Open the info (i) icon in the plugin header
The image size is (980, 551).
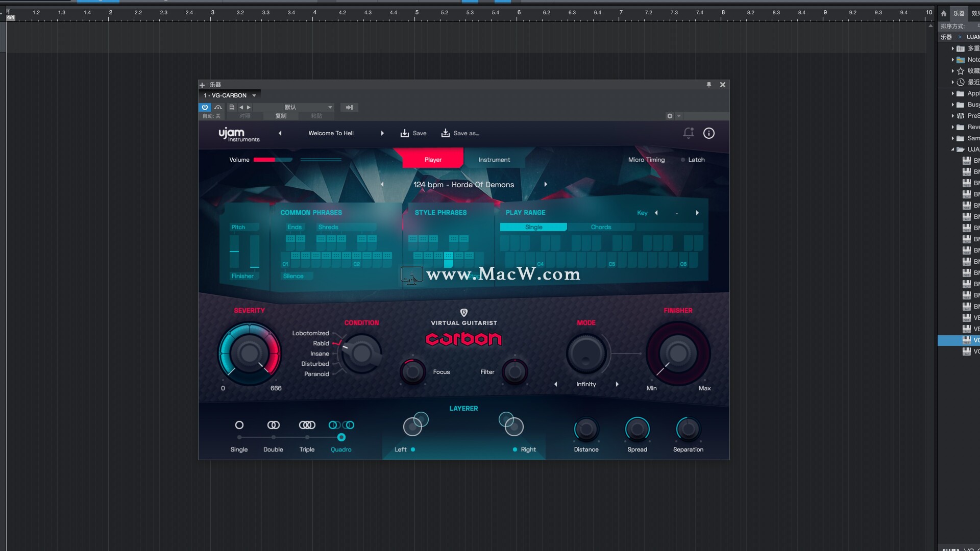(x=708, y=133)
